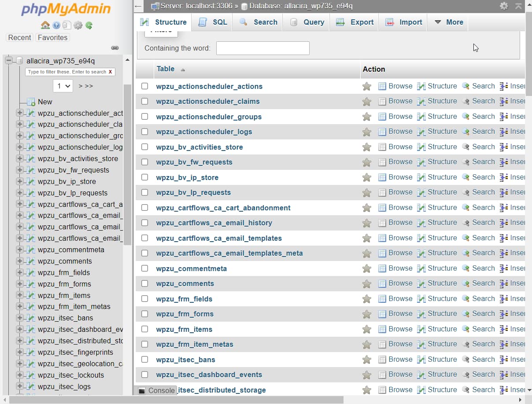
Task: Click the back arrow above the Structure tab
Action: click(x=138, y=6)
